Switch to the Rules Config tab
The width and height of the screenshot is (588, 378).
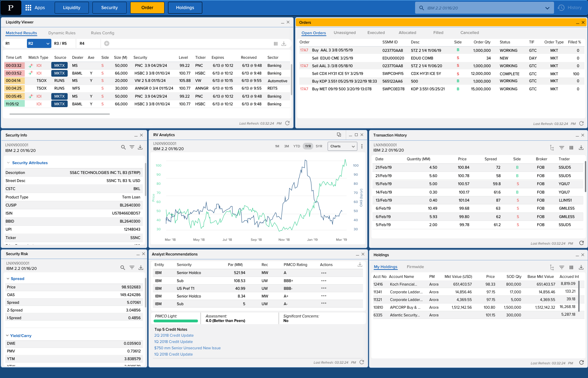[103, 33]
